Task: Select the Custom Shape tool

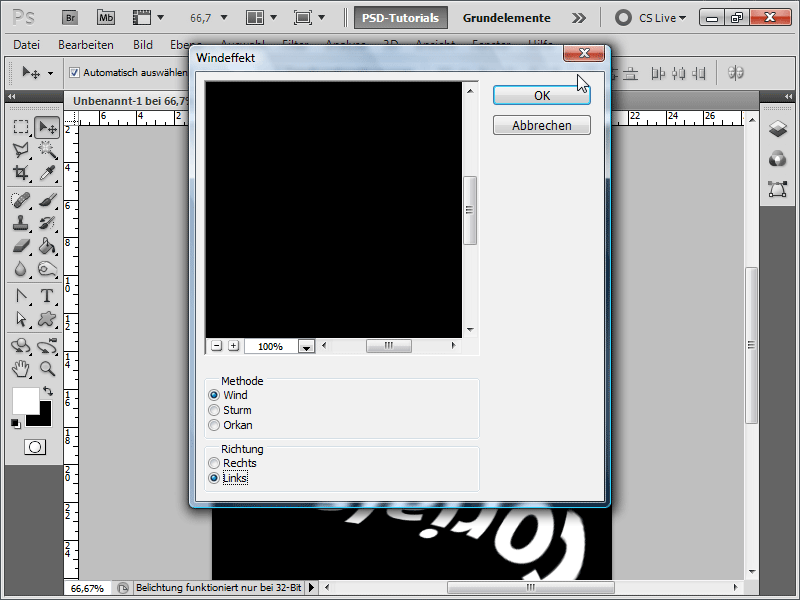Action: (47, 319)
